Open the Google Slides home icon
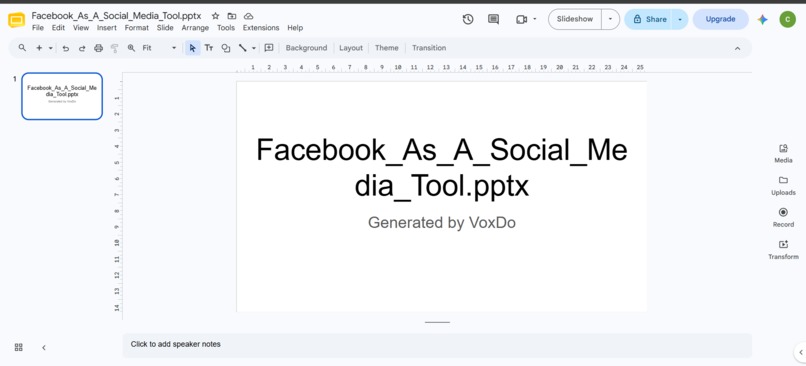The width and height of the screenshot is (806, 366). [x=16, y=21]
